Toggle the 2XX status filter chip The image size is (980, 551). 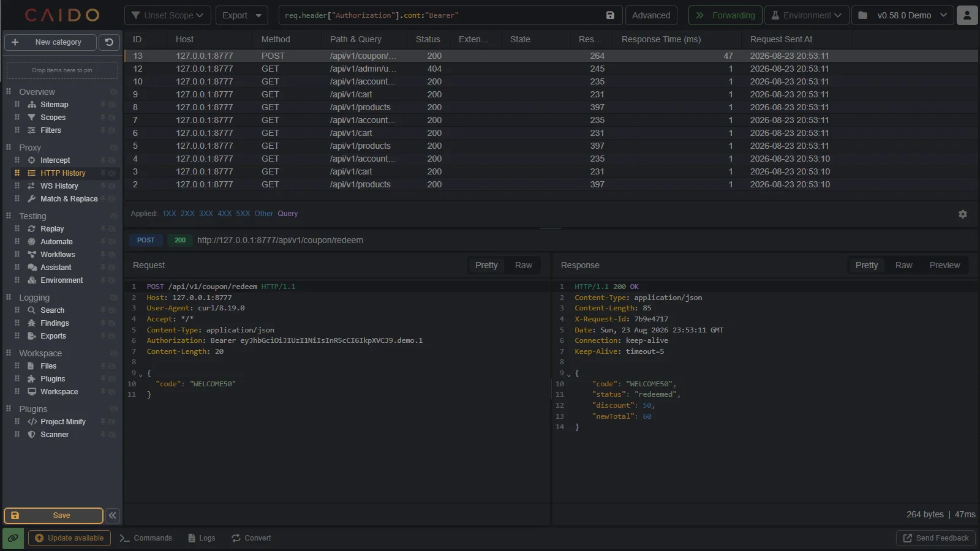click(187, 214)
